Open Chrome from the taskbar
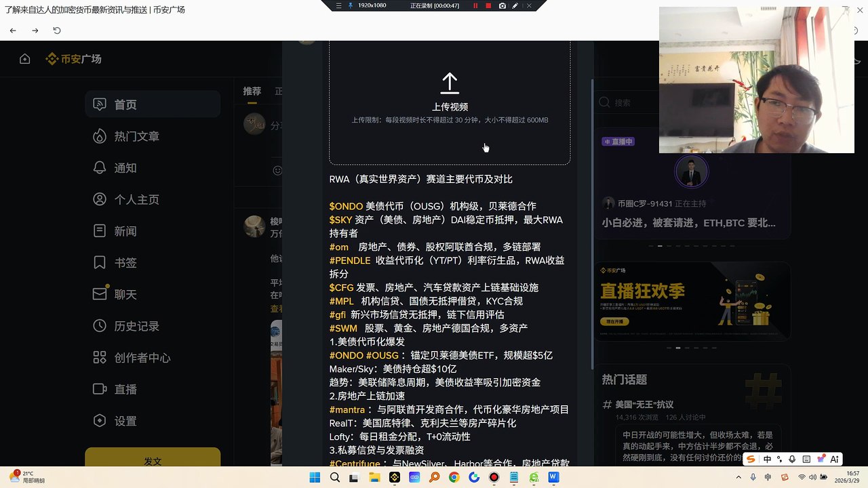Screen dimensions: 868x488 pyautogui.click(x=454, y=477)
